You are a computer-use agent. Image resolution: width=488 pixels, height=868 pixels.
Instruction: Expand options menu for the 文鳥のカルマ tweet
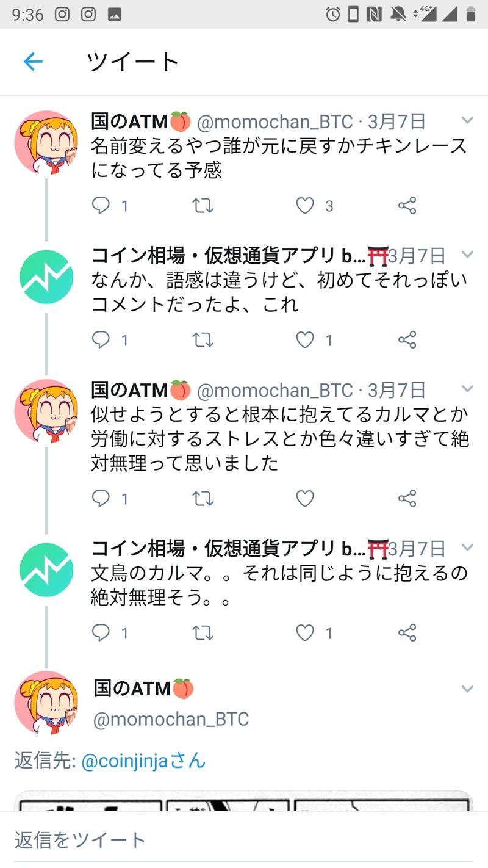click(x=467, y=548)
